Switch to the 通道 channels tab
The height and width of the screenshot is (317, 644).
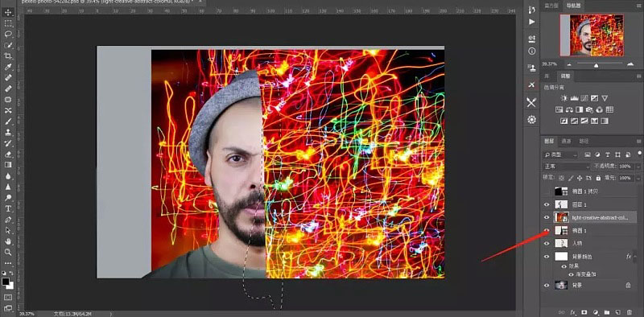coord(566,142)
